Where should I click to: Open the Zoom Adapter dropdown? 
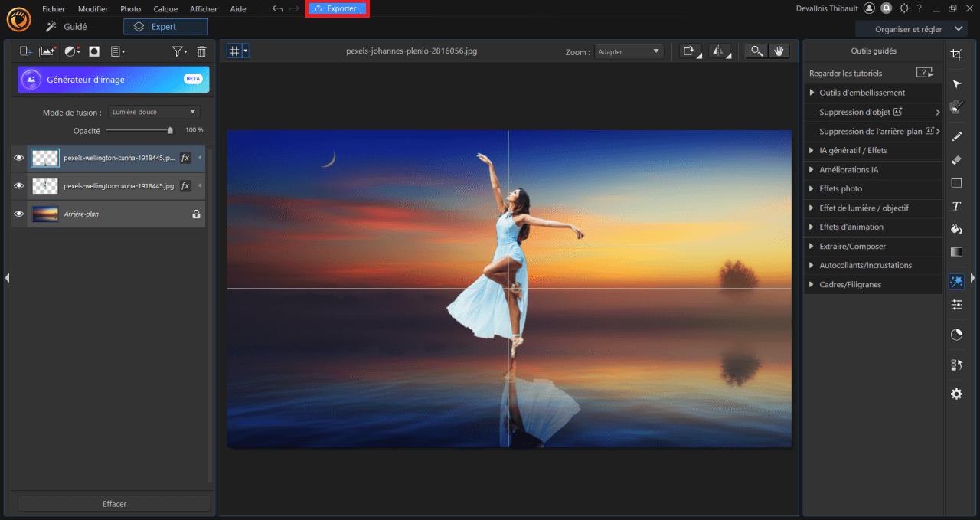[x=628, y=51]
